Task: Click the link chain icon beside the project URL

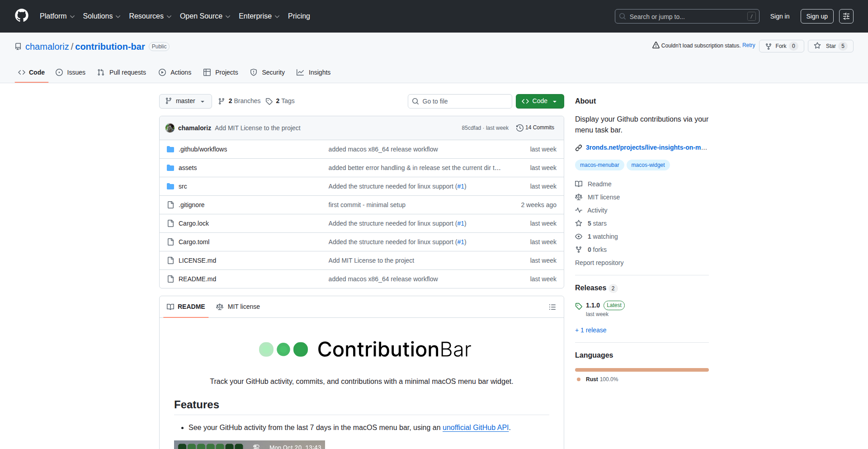Action: pyautogui.click(x=579, y=147)
